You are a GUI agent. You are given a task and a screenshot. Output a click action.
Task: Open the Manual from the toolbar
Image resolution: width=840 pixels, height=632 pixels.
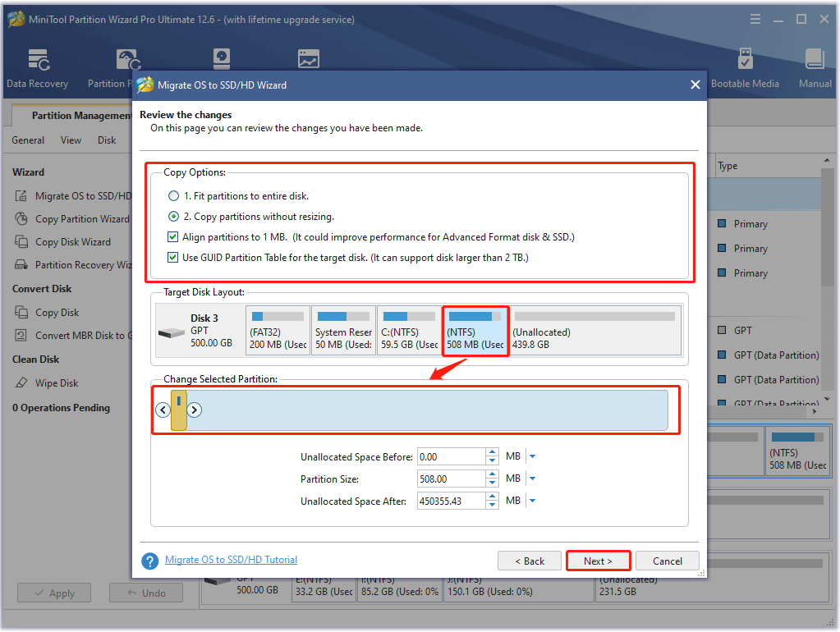pyautogui.click(x=815, y=67)
